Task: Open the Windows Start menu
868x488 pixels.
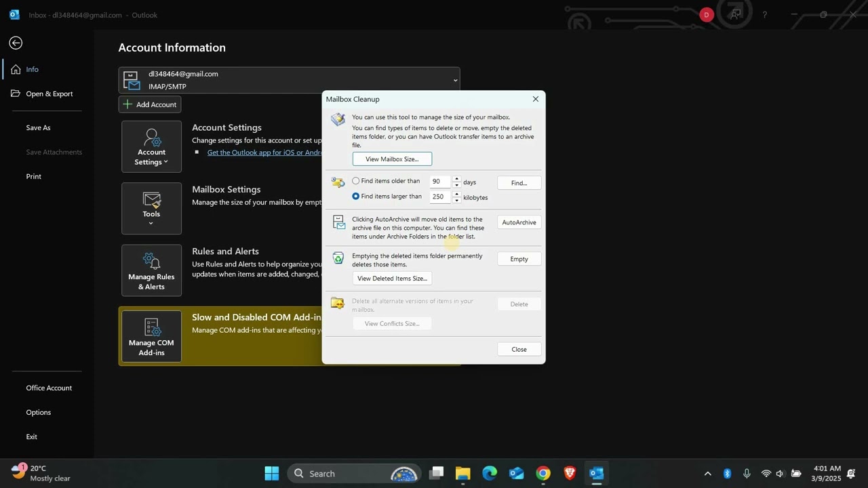Action: click(272, 473)
